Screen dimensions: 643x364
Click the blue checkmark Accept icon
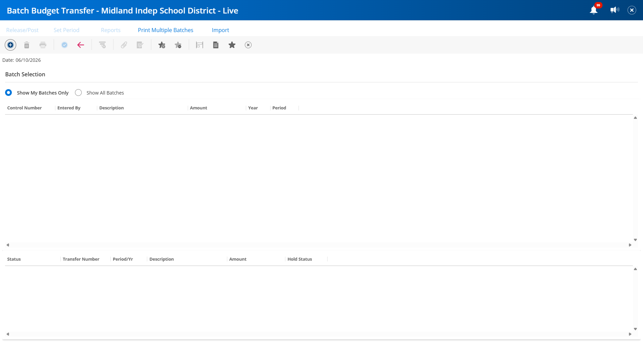(65, 45)
